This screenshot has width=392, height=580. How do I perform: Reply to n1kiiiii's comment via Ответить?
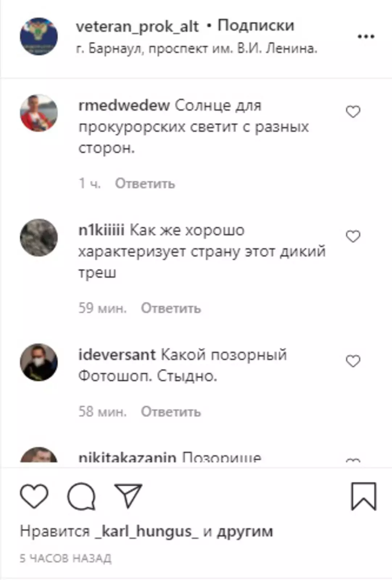click(171, 308)
